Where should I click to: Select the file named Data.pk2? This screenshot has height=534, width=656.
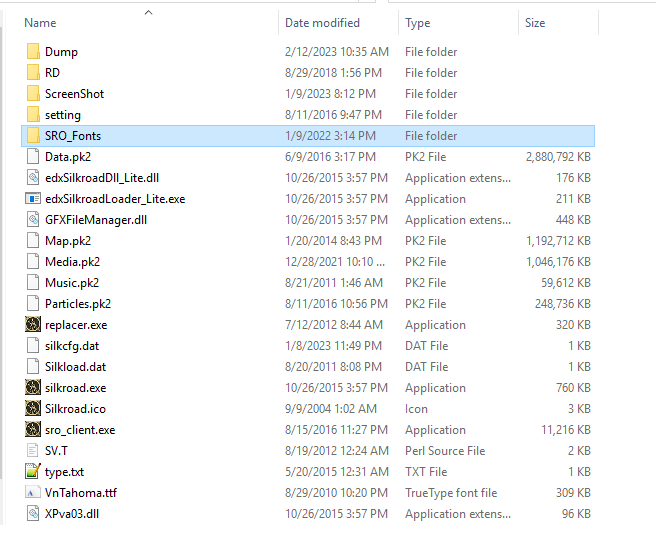pyautogui.click(x=68, y=157)
